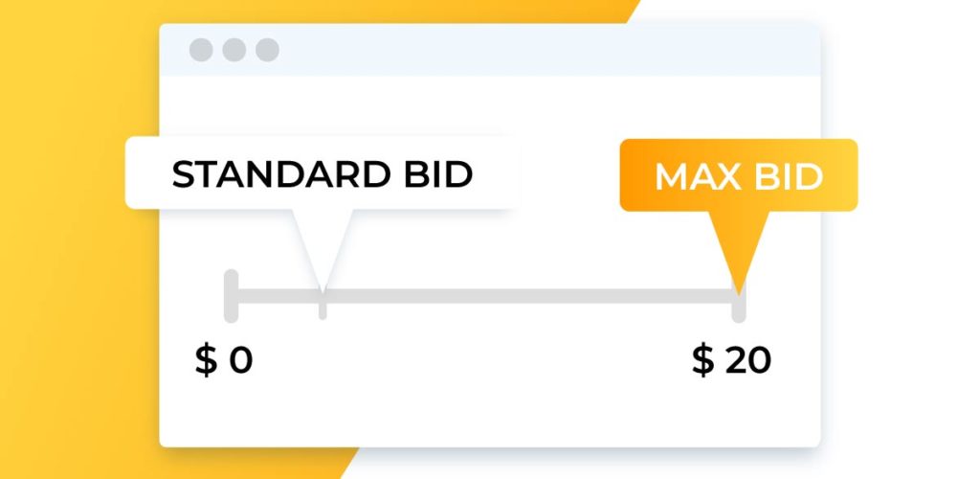Click the first gray dot in title bar
The width and height of the screenshot is (980, 479).
point(201,50)
